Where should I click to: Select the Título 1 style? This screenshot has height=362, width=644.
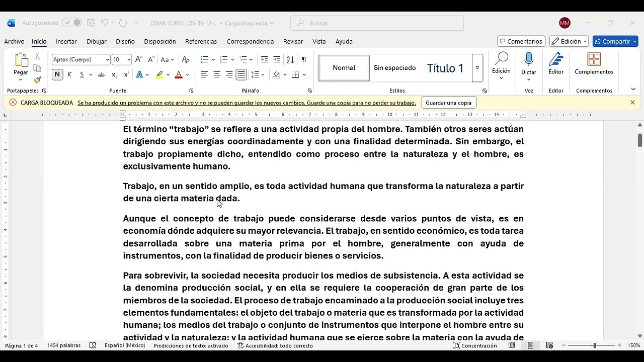click(445, 68)
